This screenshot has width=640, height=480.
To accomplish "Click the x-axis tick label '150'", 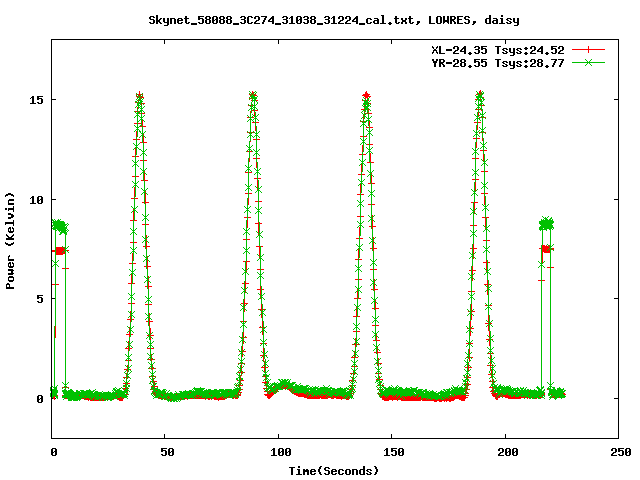I will pos(393,452).
